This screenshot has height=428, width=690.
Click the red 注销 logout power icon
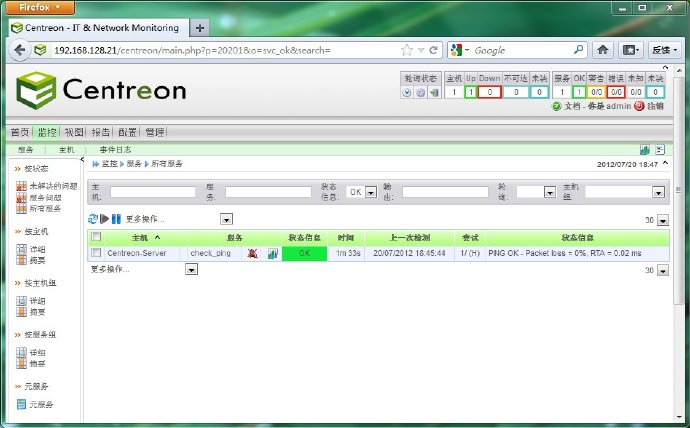(639, 106)
